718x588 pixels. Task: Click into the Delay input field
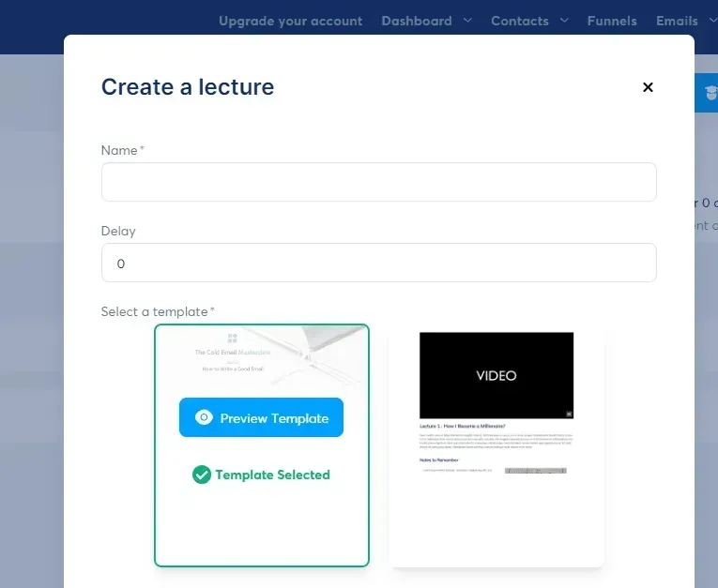point(378,264)
